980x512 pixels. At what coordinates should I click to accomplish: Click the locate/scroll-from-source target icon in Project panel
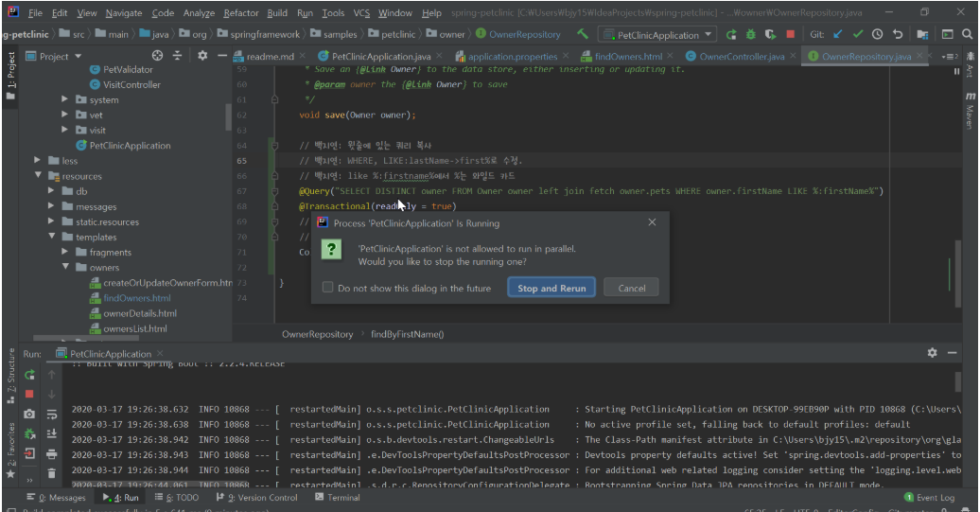(157, 56)
